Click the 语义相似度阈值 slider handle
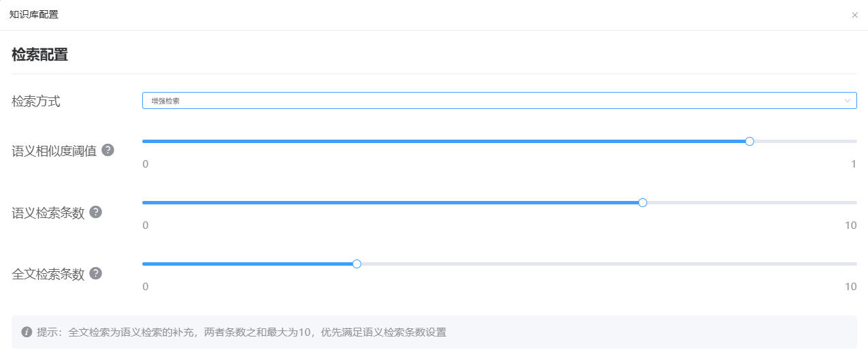Screen dimensions: 868x359 pyautogui.click(x=750, y=141)
